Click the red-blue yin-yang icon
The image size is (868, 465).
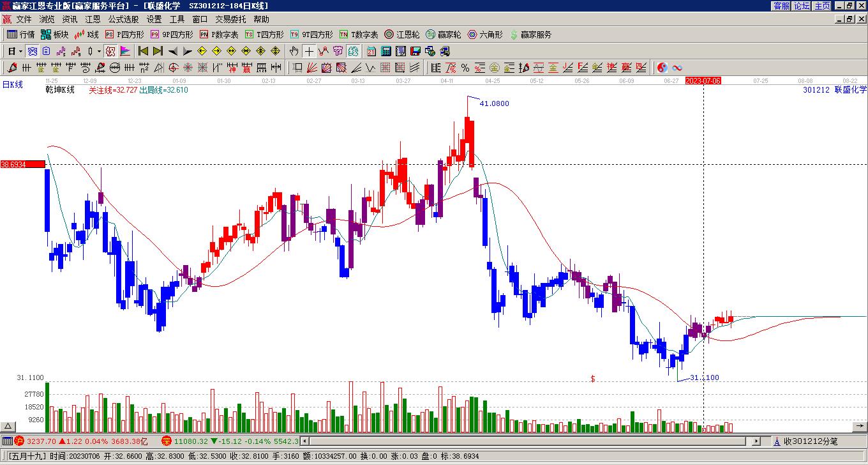coord(662,68)
